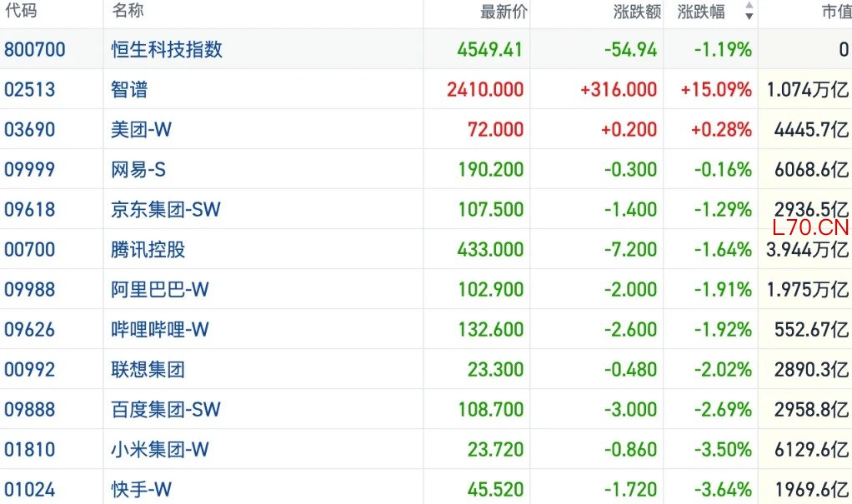Click change value -54.94
Screen dimensions: 852x504
coord(630,49)
